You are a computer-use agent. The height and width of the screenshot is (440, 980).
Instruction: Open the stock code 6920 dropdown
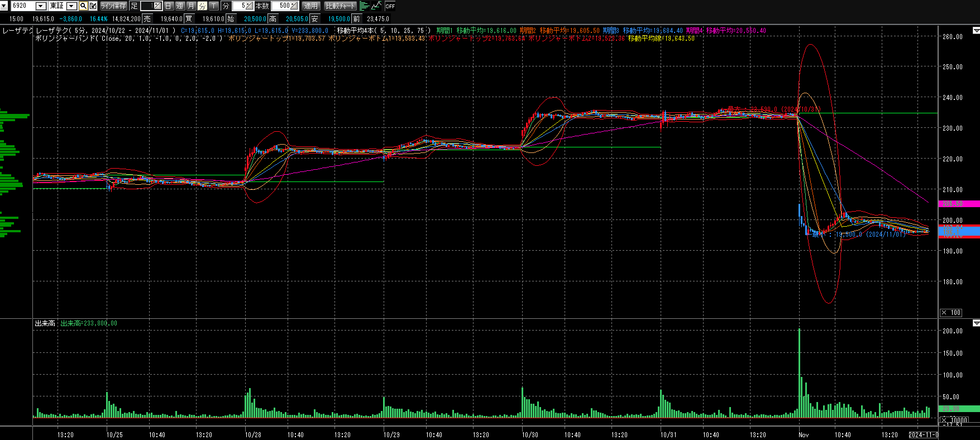pos(41,6)
